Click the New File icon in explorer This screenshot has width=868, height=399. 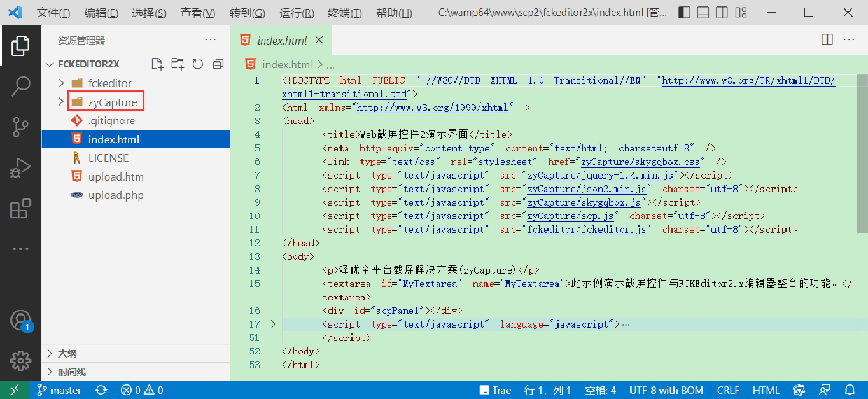coord(157,64)
